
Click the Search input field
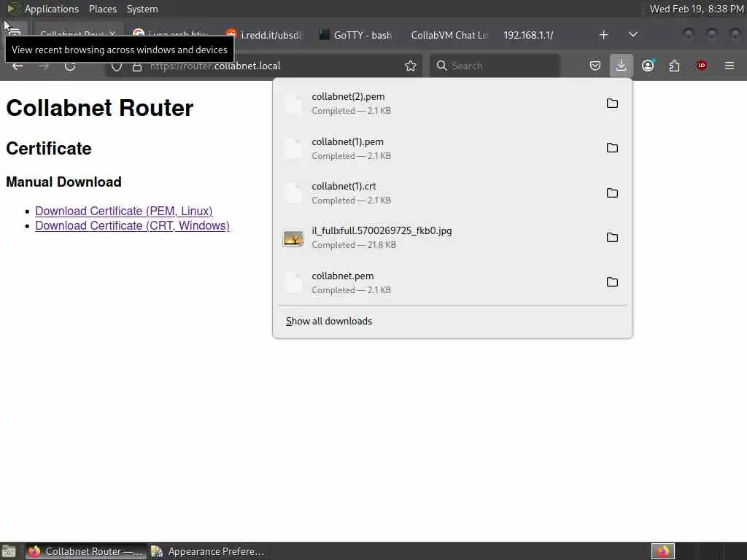point(495,66)
